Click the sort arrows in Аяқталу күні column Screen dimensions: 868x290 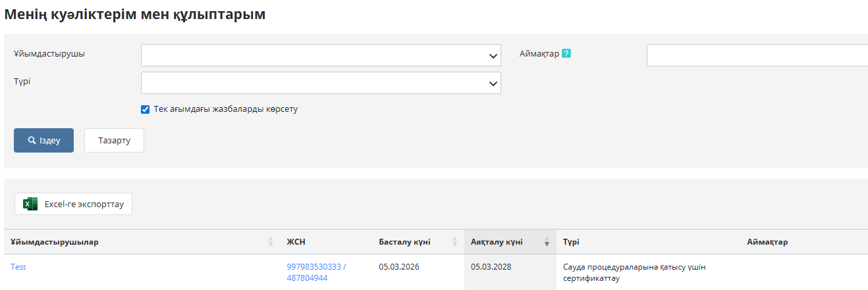547,242
